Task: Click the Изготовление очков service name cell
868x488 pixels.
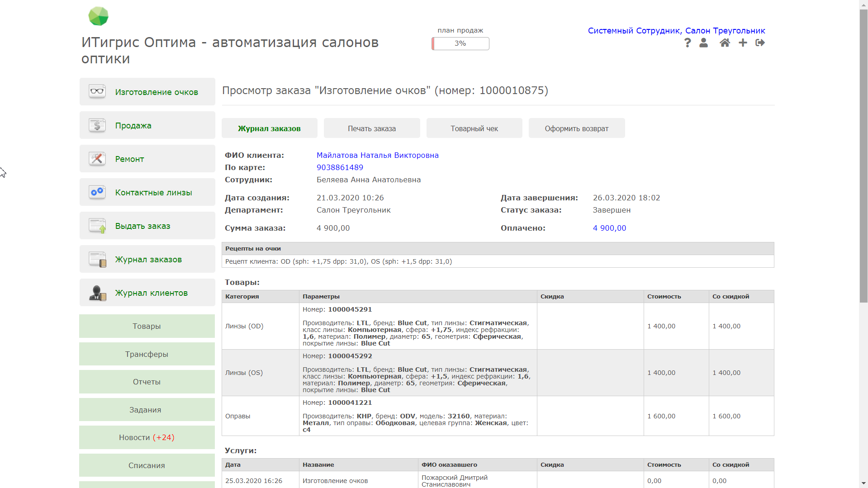Action: (x=359, y=481)
